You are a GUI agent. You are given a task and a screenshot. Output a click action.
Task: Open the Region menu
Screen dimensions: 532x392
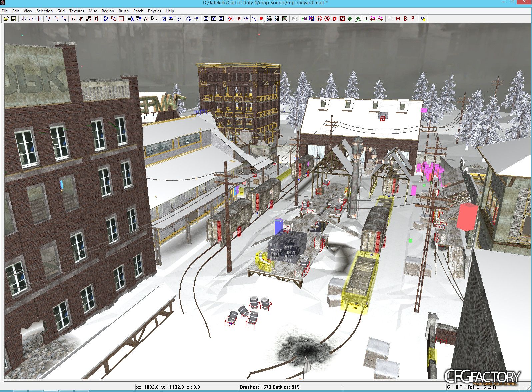pos(108,11)
